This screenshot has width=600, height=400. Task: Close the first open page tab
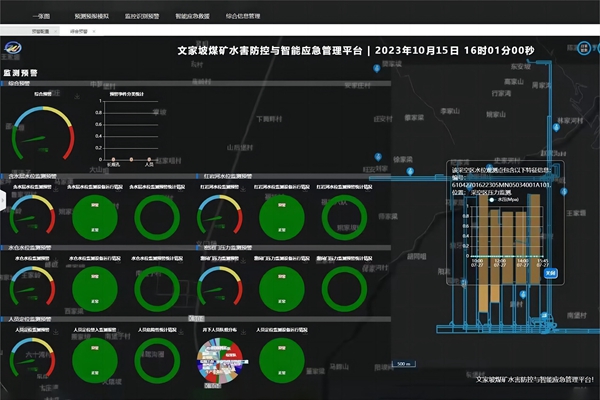pyautogui.click(x=54, y=32)
